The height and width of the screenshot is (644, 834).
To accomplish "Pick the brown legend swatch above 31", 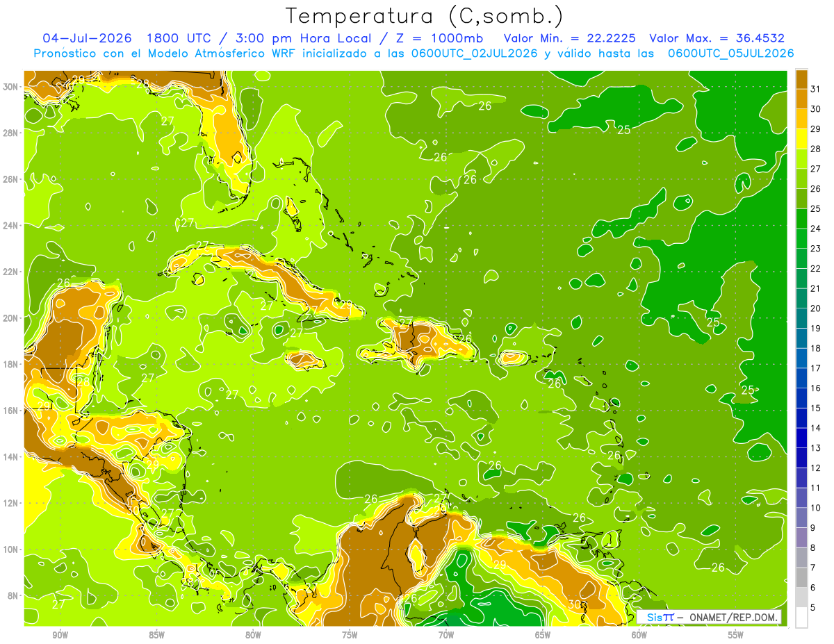I will 801,79.
